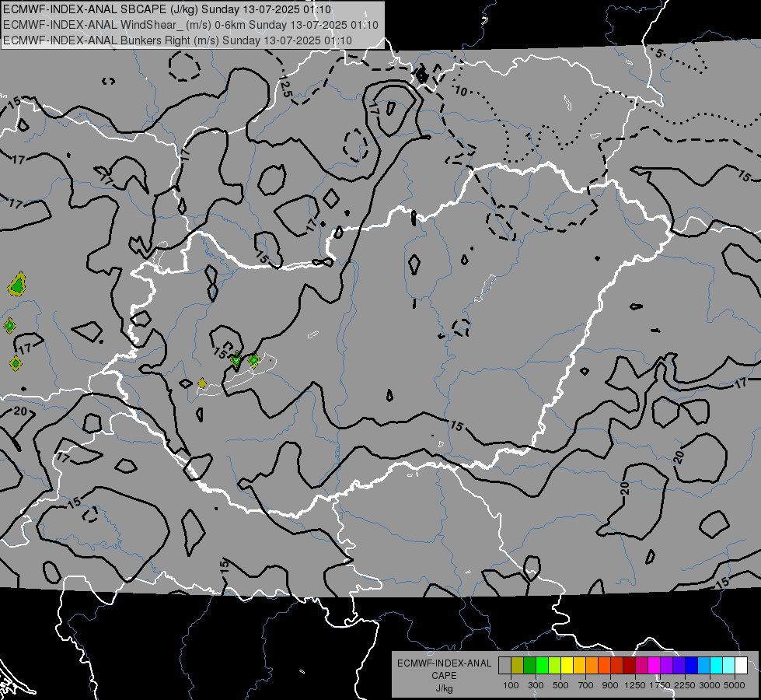Click the 900 legend value

pyautogui.click(x=610, y=685)
